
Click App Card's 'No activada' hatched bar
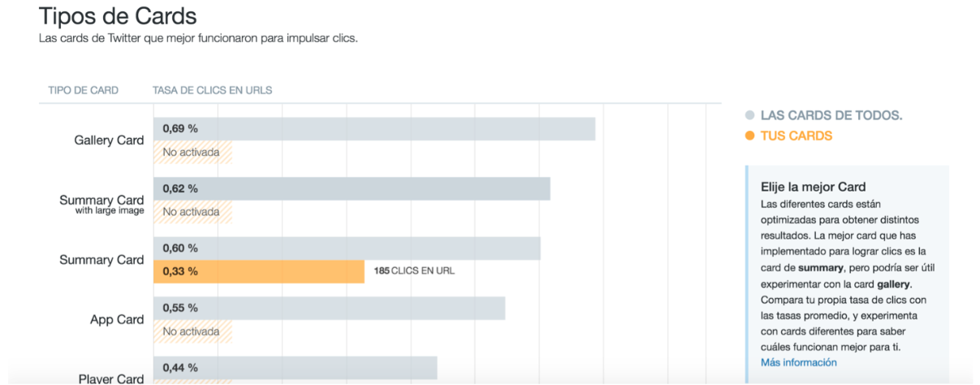tap(192, 331)
